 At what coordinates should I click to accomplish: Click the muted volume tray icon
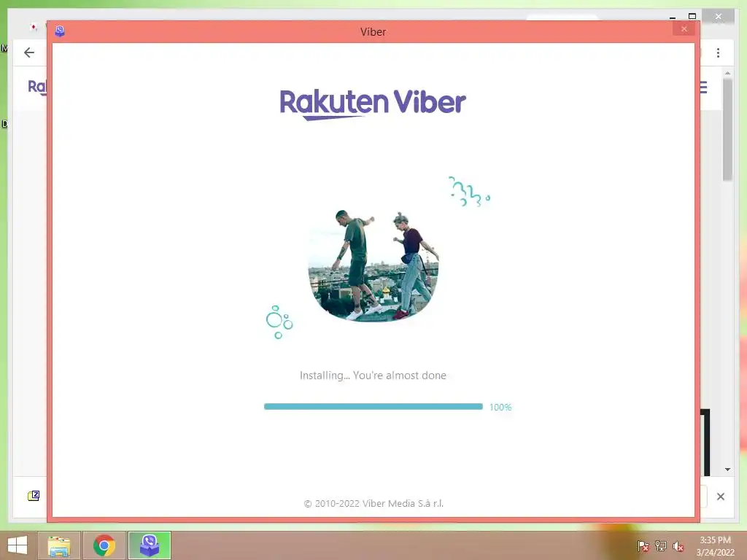coord(678,546)
